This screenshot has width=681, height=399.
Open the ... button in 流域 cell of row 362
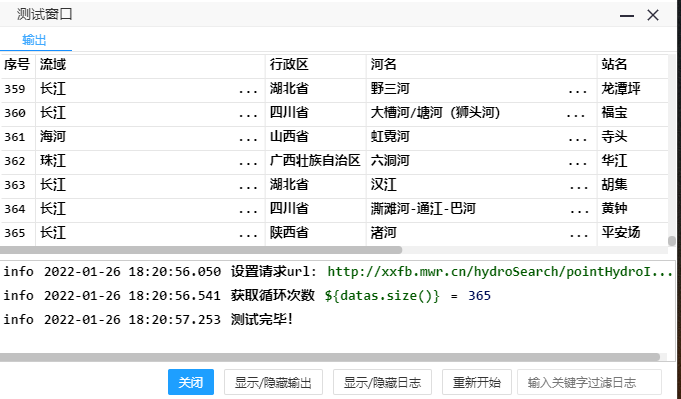tap(248, 163)
